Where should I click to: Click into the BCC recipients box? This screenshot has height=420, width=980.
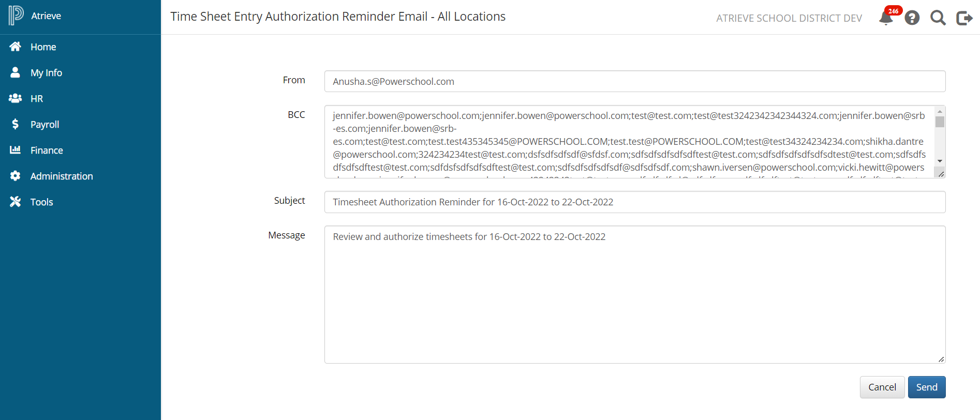coord(629,142)
